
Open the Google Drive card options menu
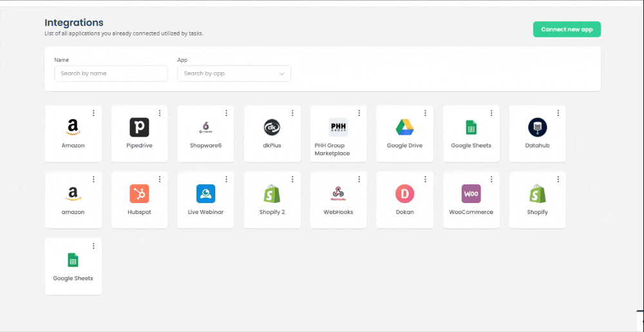(425, 113)
